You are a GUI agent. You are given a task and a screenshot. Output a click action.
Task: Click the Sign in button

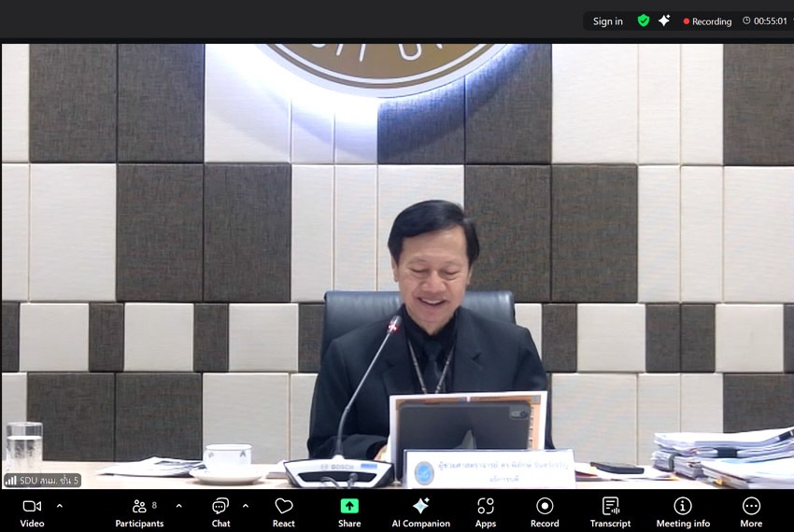(x=607, y=21)
